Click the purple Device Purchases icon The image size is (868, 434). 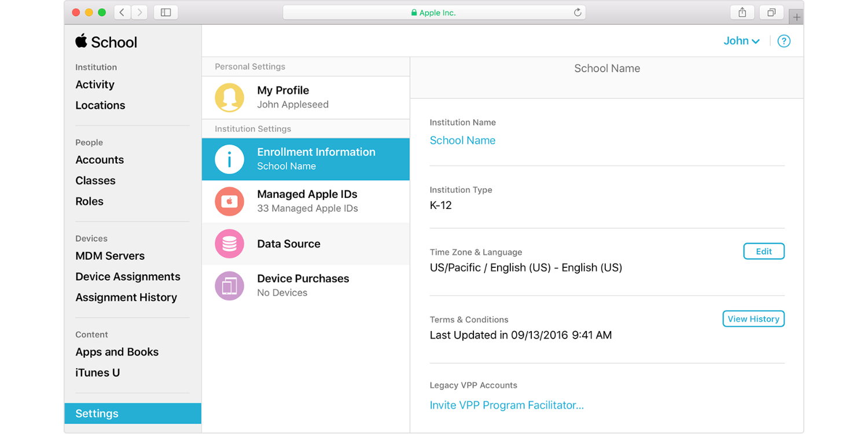(229, 285)
